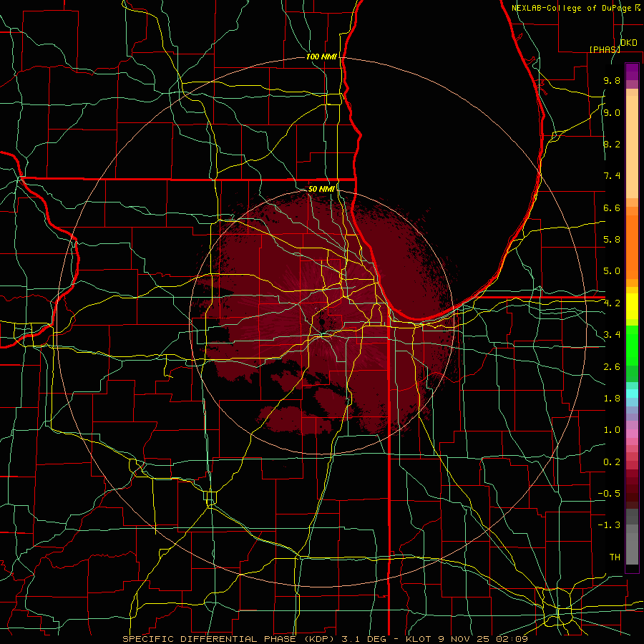The width and height of the screenshot is (644, 644).
Task: Click the 6.6 scale label
Action: click(x=612, y=208)
